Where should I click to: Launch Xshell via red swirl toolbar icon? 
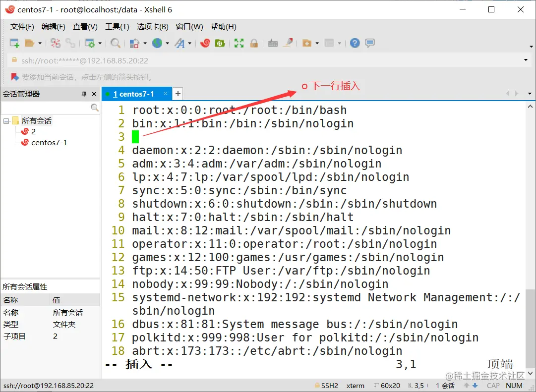click(205, 43)
